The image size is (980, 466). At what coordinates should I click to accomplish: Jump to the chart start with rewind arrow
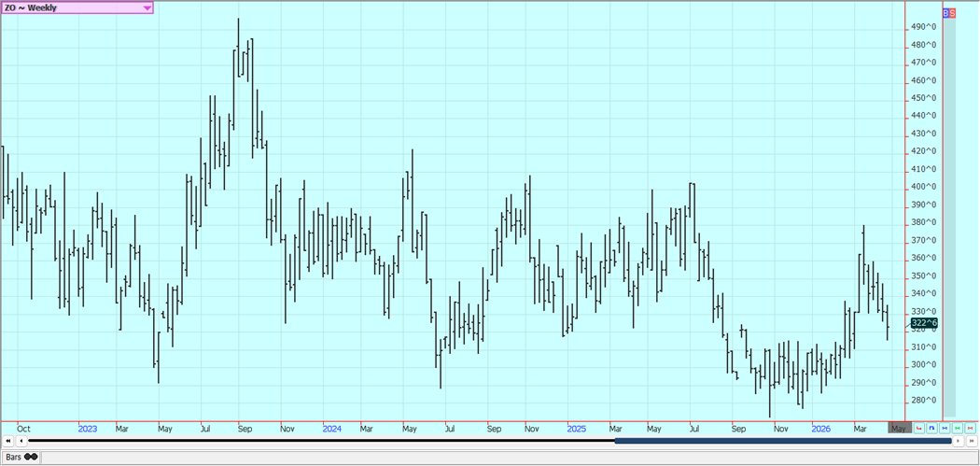8,441
